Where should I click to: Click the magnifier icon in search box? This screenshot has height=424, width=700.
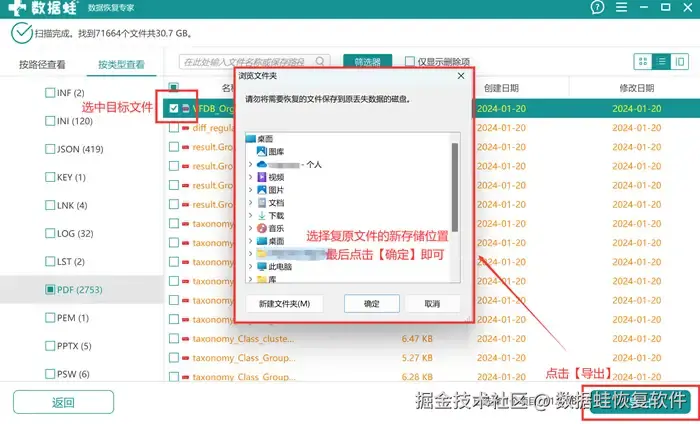pos(320,61)
